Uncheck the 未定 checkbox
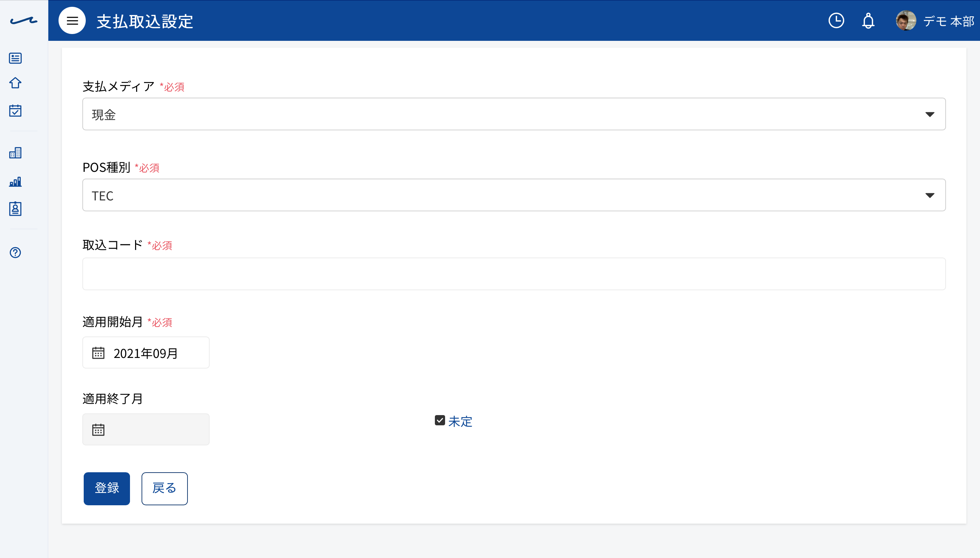This screenshot has height=558, width=980. click(440, 421)
